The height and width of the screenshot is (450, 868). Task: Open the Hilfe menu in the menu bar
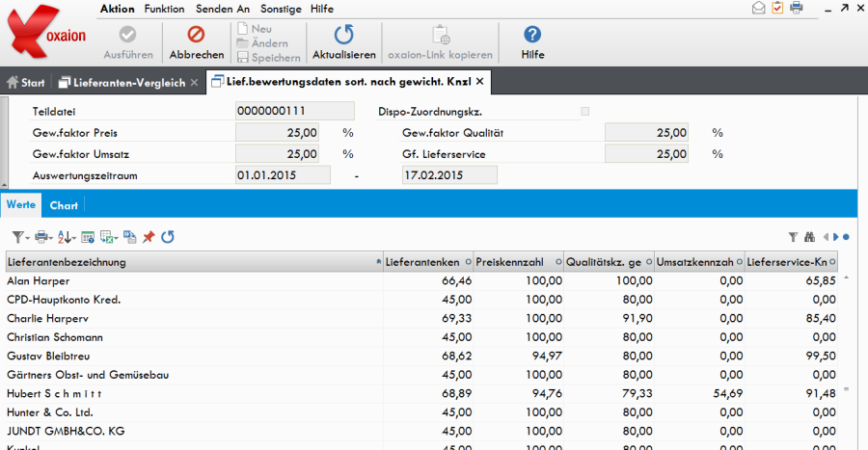tap(322, 9)
